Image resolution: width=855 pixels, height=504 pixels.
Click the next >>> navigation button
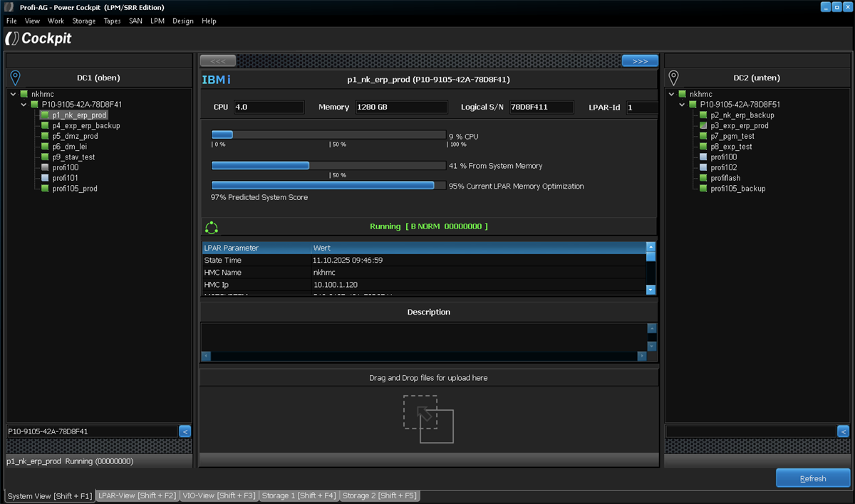pos(639,61)
